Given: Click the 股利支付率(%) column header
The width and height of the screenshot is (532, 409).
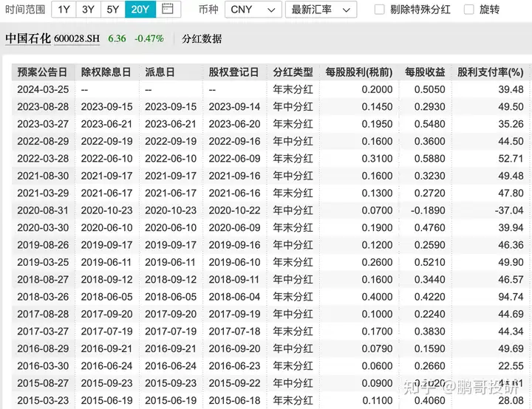Looking at the screenshot, I should tap(491, 72).
